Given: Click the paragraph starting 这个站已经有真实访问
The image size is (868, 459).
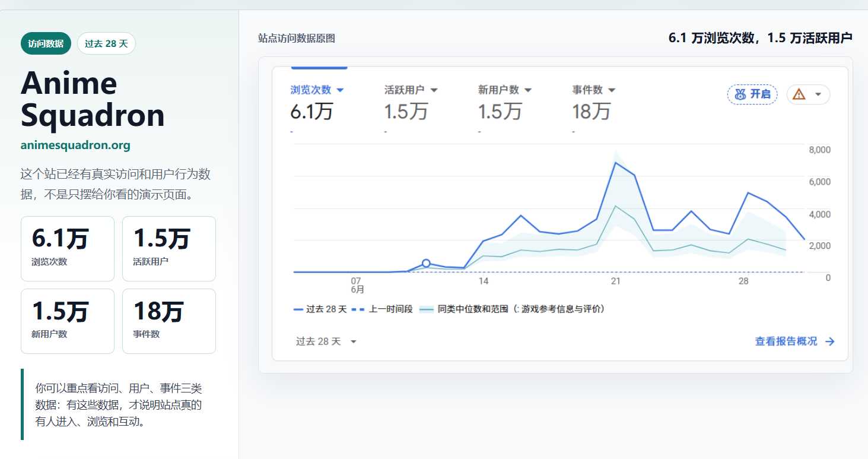Looking at the screenshot, I should (116, 184).
